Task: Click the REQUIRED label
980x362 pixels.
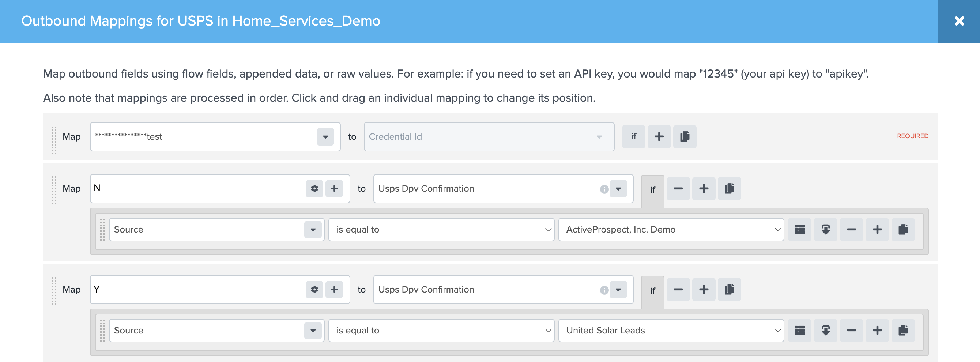Action: 912,136
